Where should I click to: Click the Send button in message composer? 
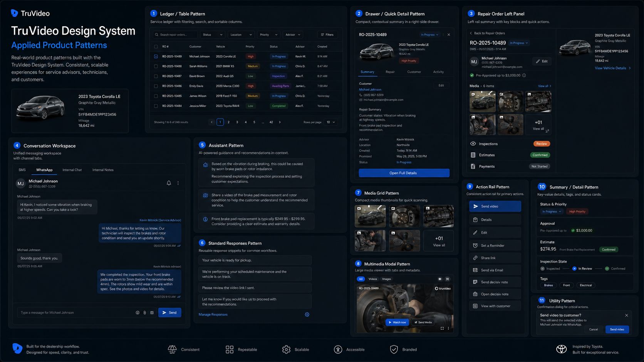pyautogui.click(x=169, y=313)
